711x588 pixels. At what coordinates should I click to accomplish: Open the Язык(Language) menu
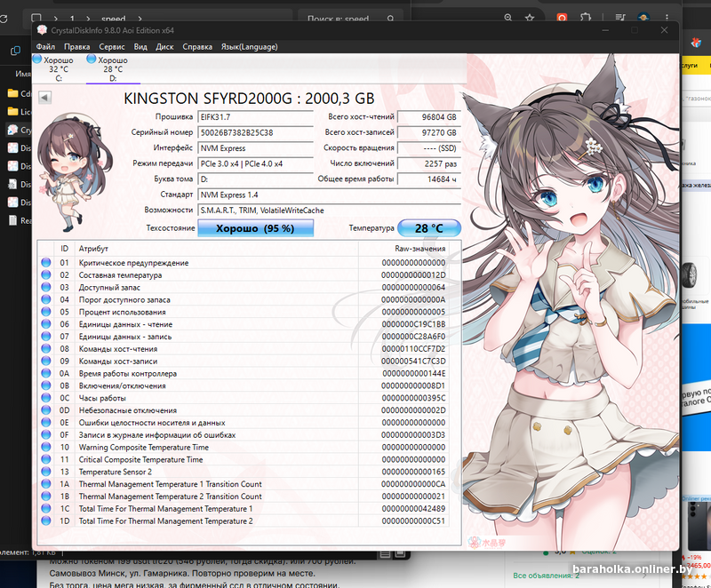pyautogui.click(x=249, y=47)
